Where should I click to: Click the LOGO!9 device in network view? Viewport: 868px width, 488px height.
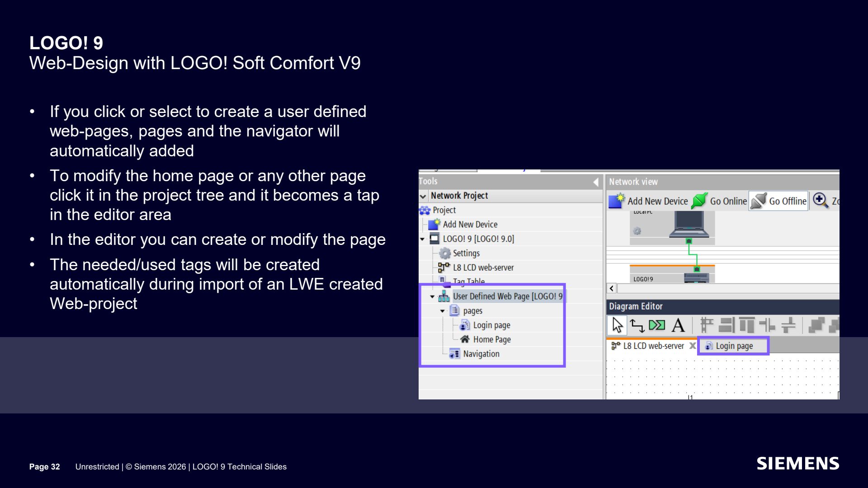pos(672,275)
